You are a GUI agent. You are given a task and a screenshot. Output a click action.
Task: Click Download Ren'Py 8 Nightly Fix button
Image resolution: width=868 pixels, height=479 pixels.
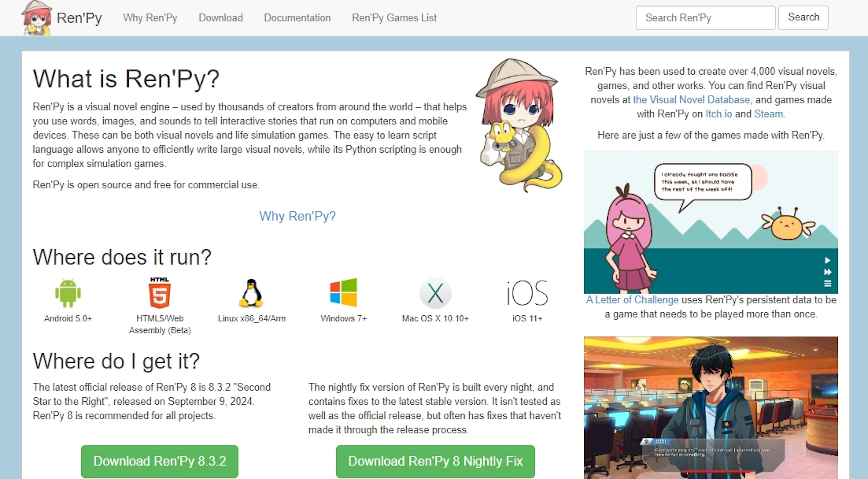tap(435, 461)
